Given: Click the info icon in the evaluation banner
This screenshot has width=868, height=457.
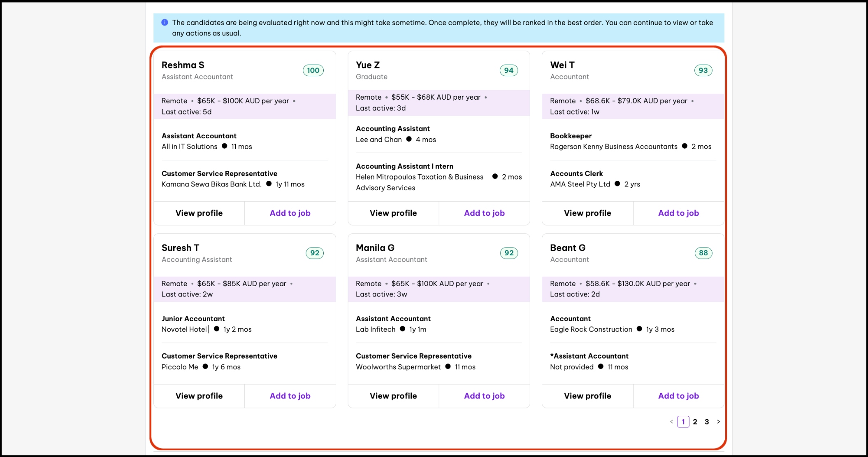Looking at the screenshot, I should tap(165, 23).
